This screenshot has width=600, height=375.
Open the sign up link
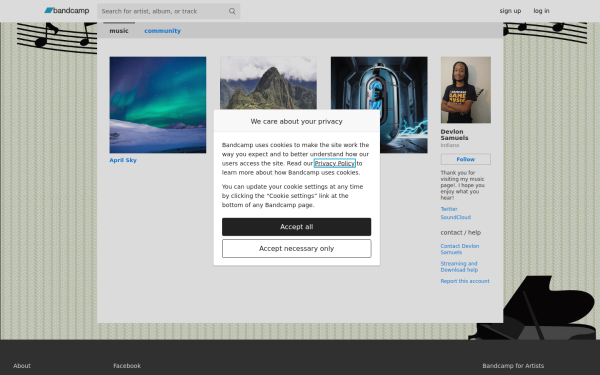pyautogui.click(x=510, y=11)
